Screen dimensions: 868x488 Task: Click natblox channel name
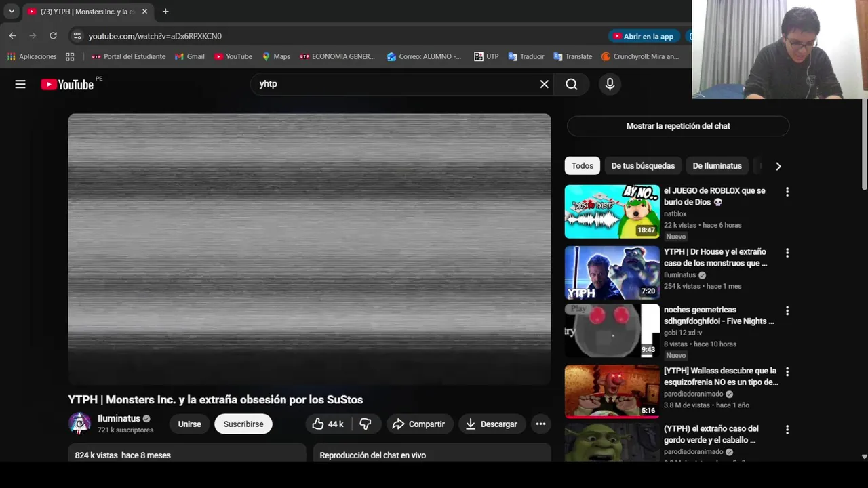pos(675,214)
